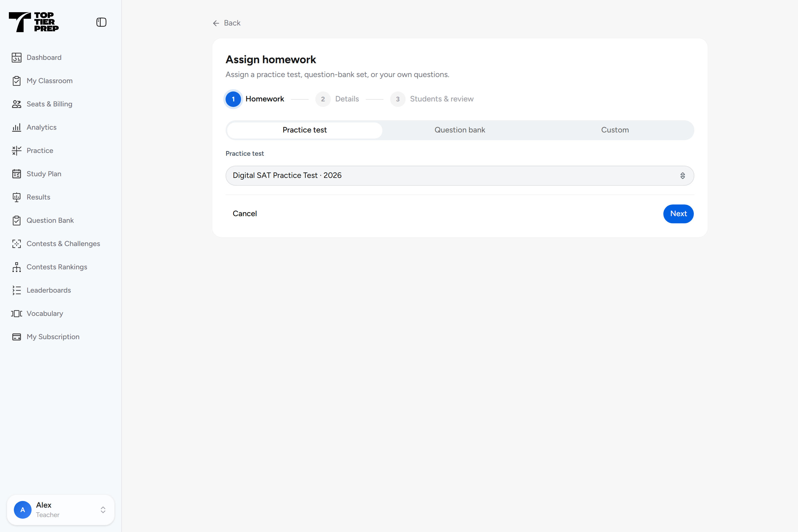Open Contests Rankings
This screenshot has height=532, width=798.
point(57,267)
